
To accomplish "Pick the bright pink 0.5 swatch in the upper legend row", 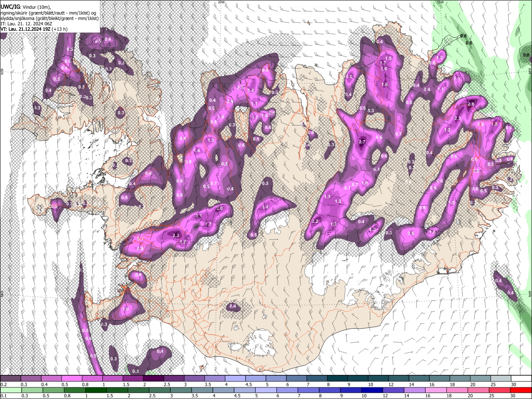I will point(71,378).
